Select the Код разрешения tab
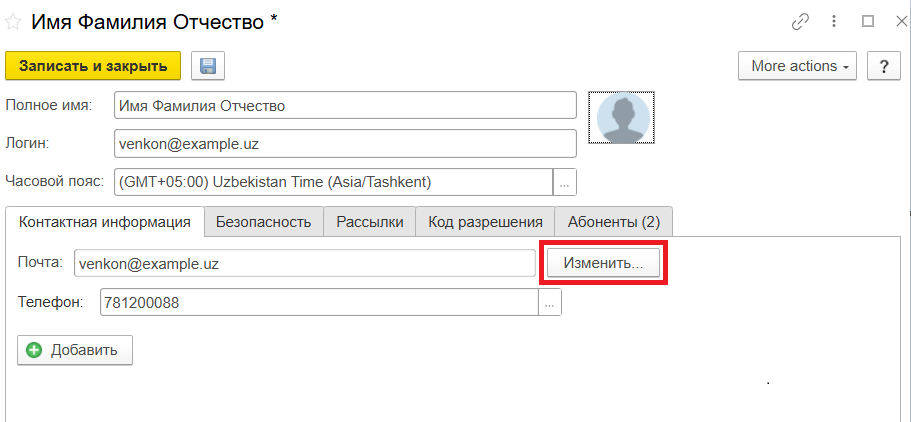The image size is (911, 422). coord(485,222)
